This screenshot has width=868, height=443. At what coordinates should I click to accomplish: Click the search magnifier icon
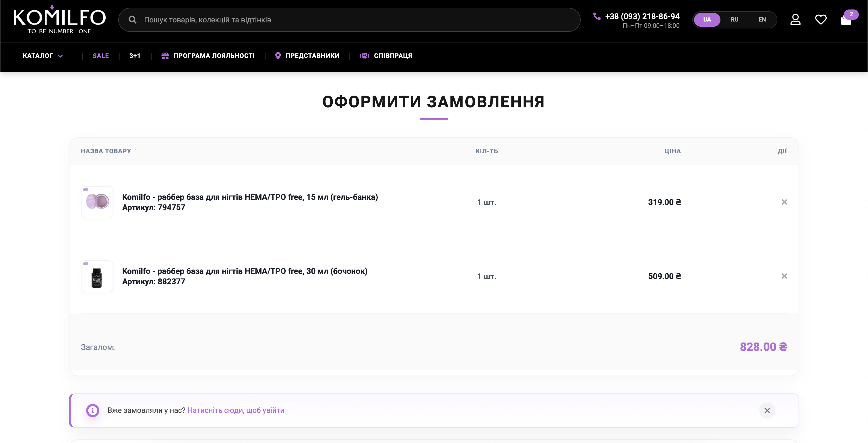[132, 20]
